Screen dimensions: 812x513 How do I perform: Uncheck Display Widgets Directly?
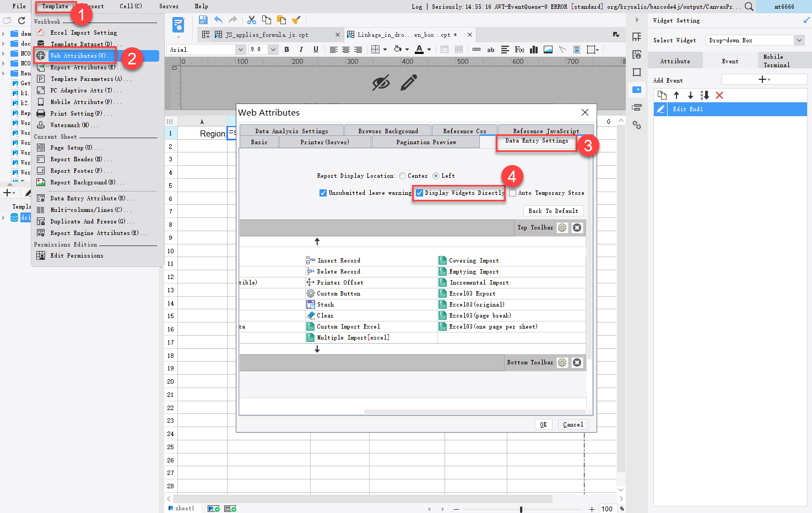point(419,193)
